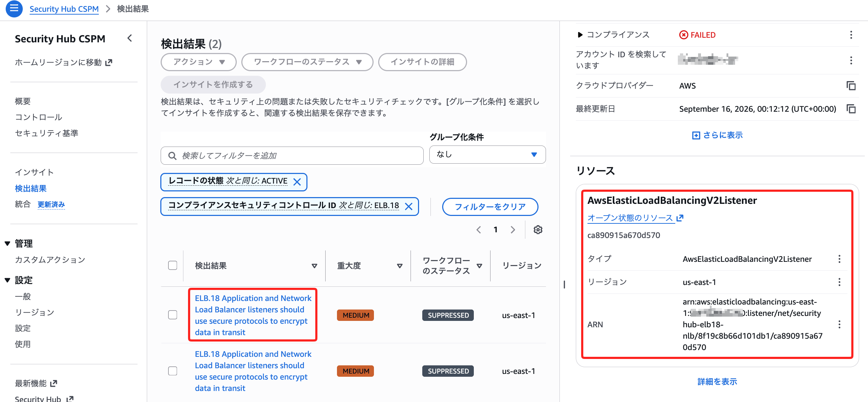Viewport: 868px width, 402px height.
Task: Click the resource ID ca890915a670d570 text
Action: (624, 236)
